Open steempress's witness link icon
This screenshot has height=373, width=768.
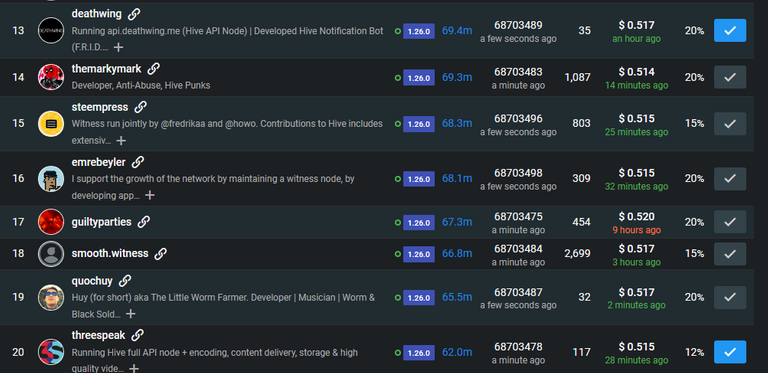coord(141,107)
